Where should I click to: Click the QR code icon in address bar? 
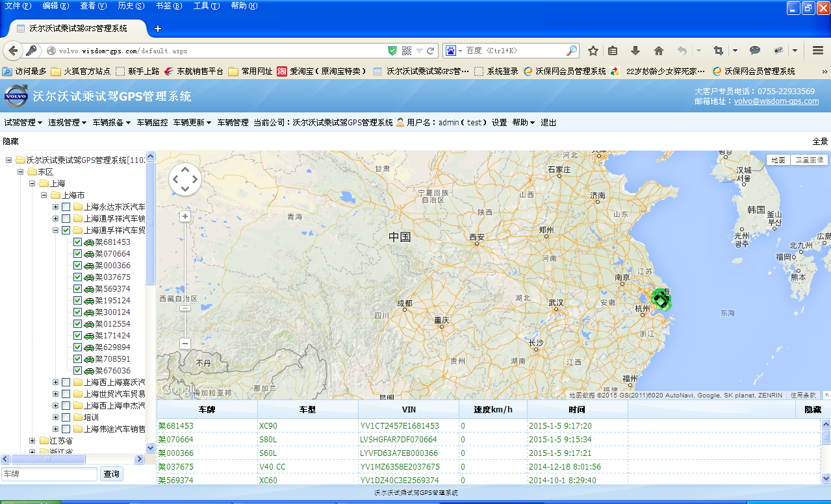[x=407, y=51]
